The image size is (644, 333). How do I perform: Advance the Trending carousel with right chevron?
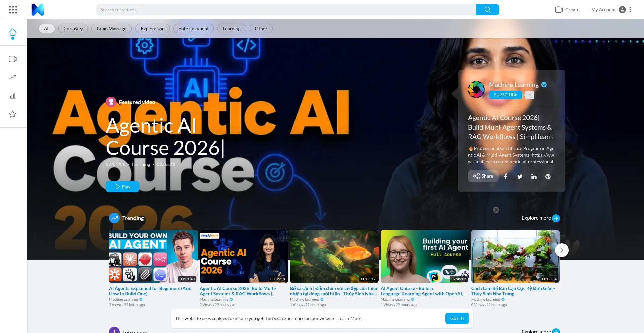562,250
